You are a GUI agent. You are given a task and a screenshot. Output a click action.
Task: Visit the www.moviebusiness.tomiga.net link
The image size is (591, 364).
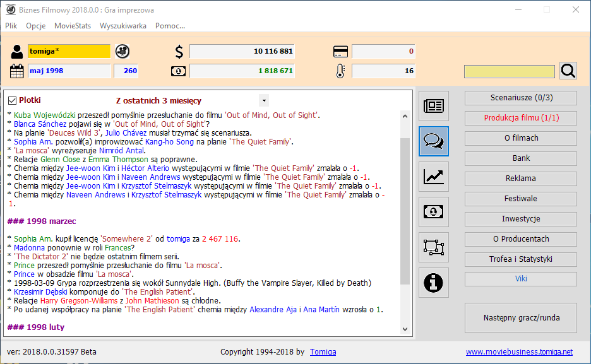[x=519, y=351]
